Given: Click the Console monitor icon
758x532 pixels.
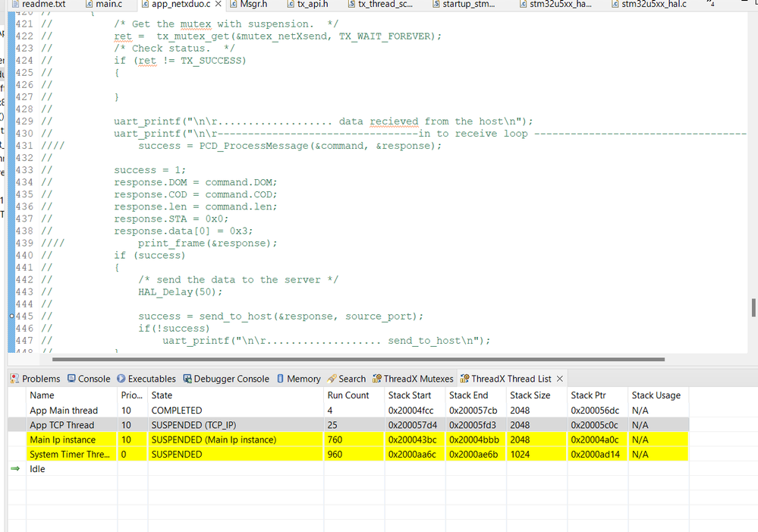Looking at the screenshot, I should (x=71, y=379).
